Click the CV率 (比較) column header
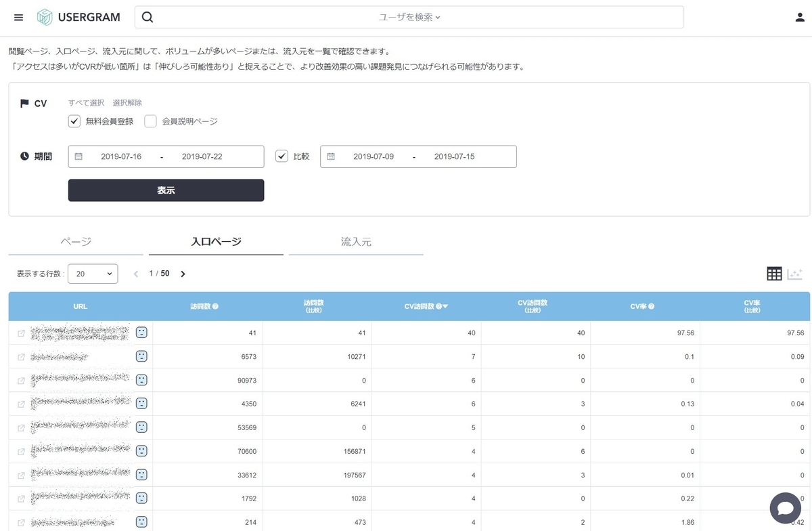812x531 pixels. point(753,306)
